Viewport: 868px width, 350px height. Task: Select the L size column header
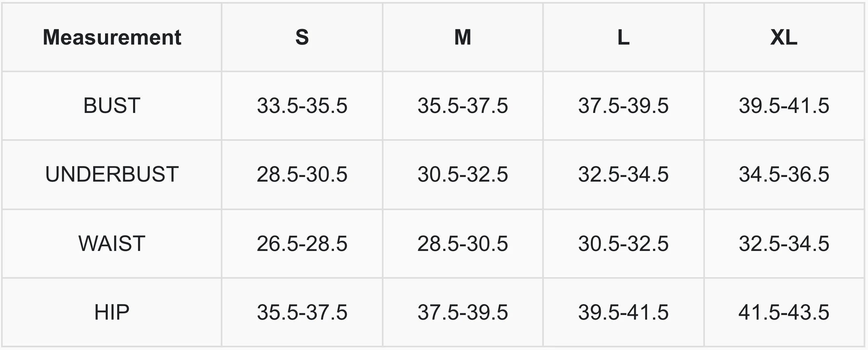pos(623,37)
